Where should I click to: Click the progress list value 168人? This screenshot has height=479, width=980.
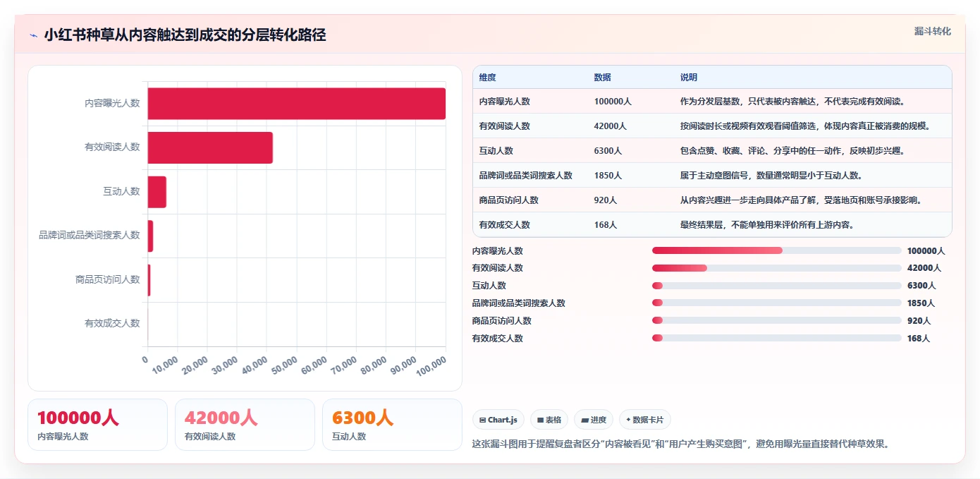(x=919, y=339)
